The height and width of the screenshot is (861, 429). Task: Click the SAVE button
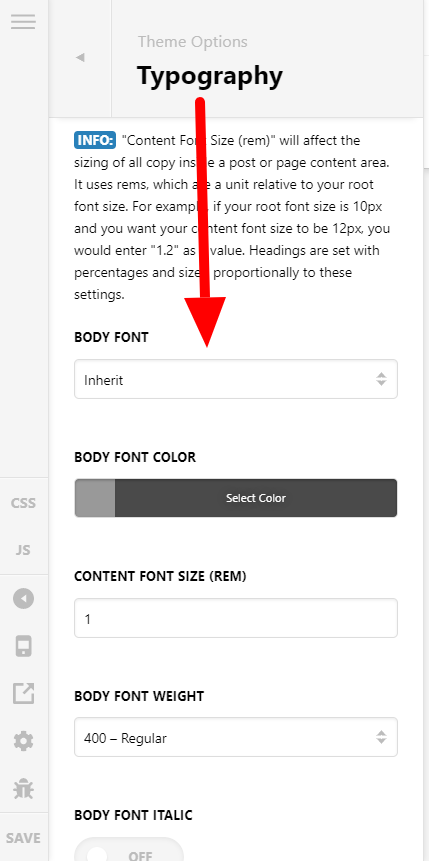tap(24, 838)
